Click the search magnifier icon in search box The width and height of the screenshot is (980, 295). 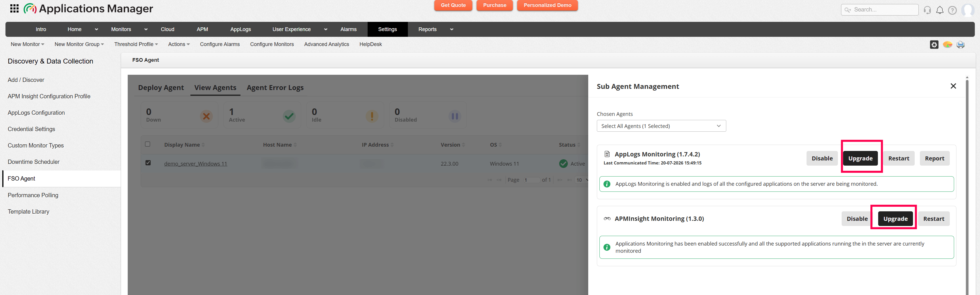(848, 10)
